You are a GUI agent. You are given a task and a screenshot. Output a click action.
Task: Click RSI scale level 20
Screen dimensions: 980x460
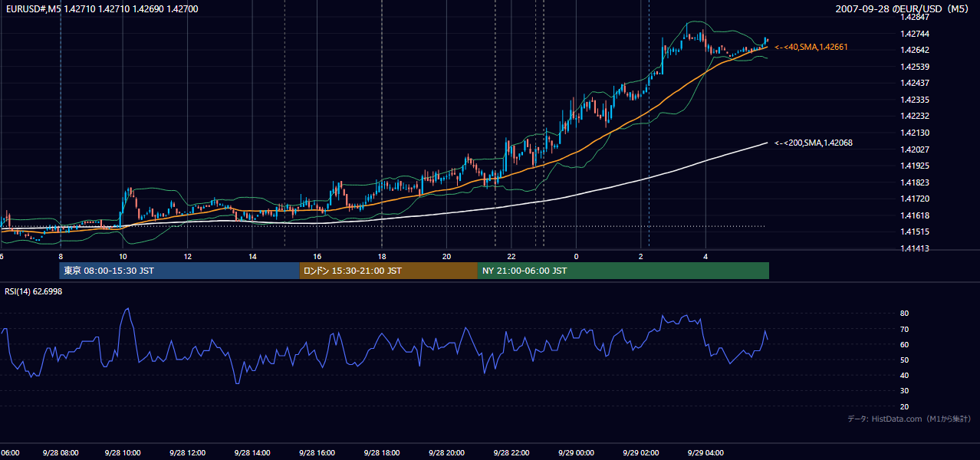pyautogui.click(x=905, y=406)
